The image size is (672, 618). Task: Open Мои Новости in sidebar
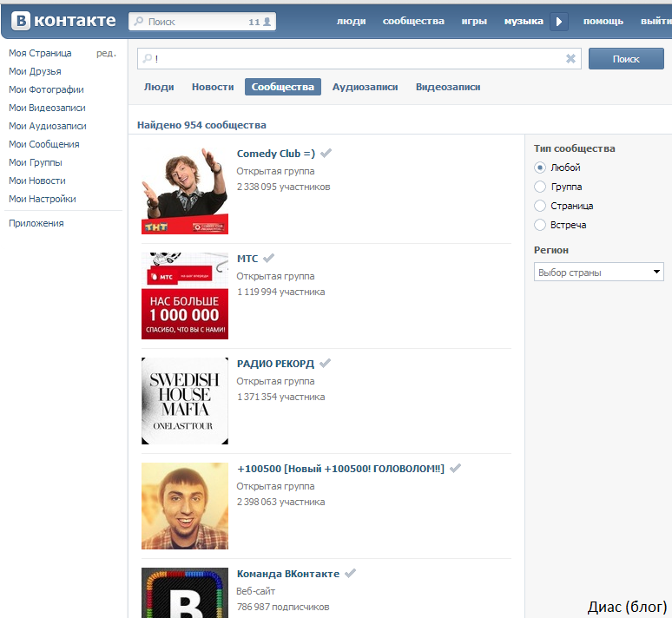(37, 181)
